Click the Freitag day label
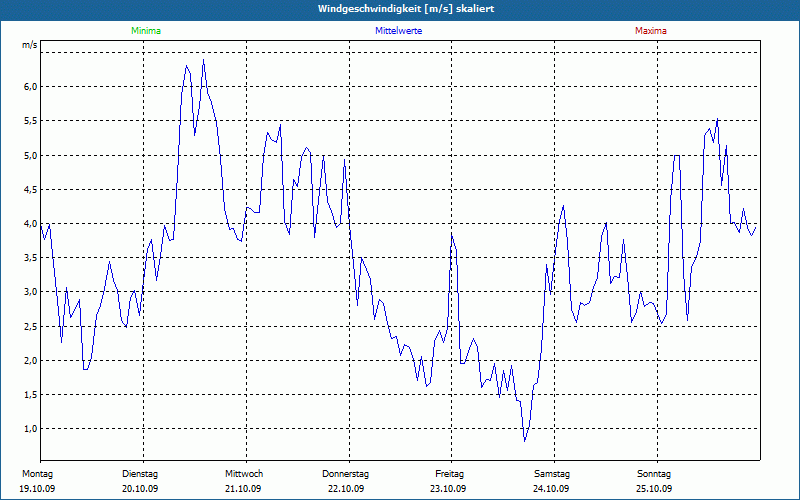Viewport: 800px width, 500px height. click(x=449, y=474)
